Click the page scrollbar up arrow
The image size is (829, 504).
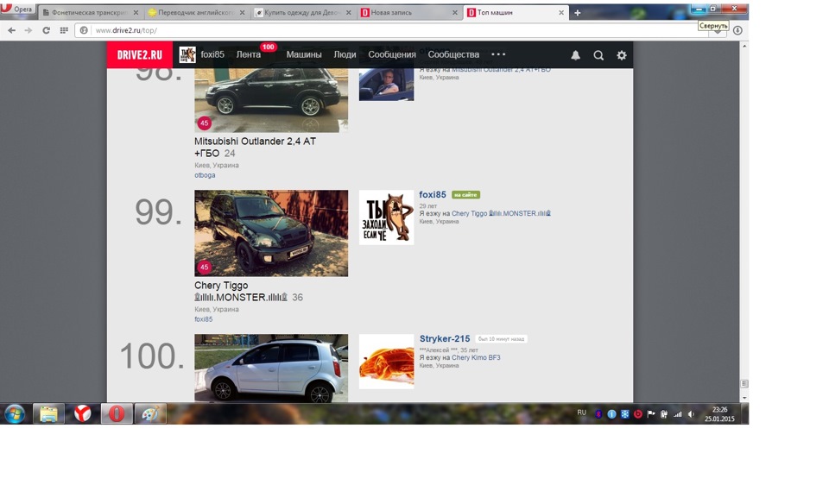point(744,47)
